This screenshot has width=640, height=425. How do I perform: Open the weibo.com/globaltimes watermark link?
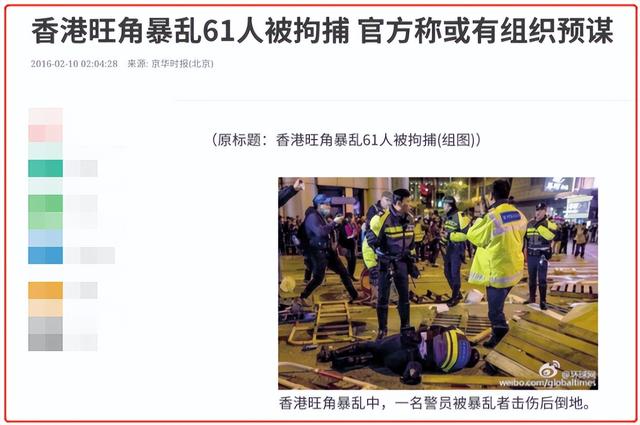547,383
